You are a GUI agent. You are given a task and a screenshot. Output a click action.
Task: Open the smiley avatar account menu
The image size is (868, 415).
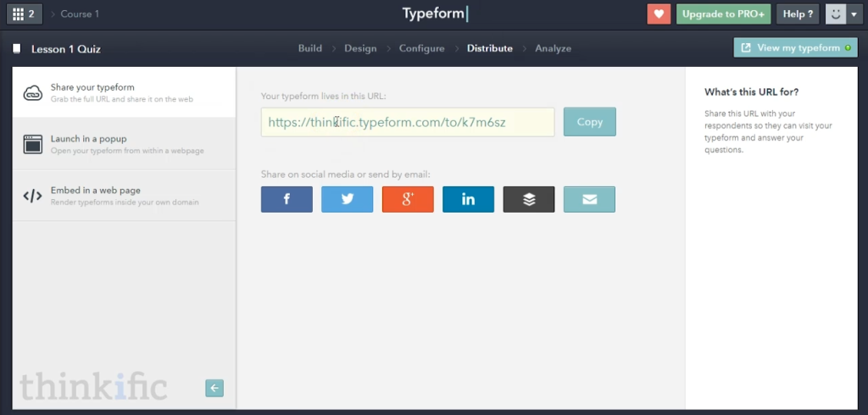point(843,14)
